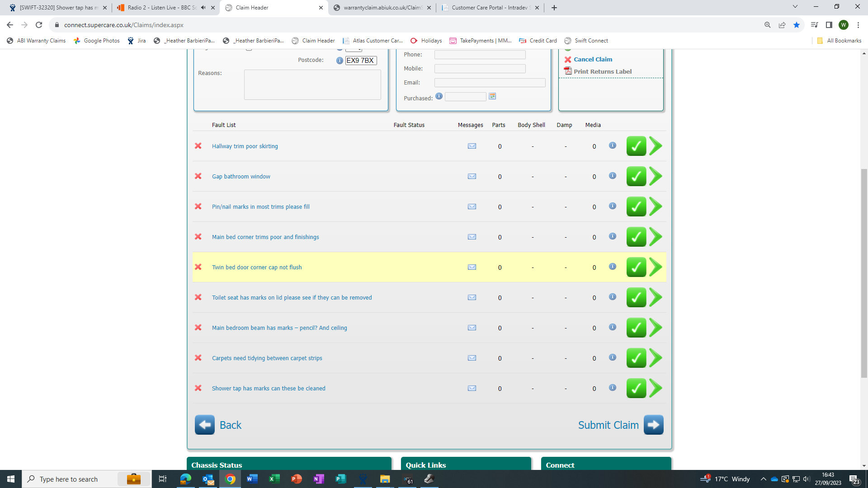Expand Main bedroom beam fault arrow
868x488 pixels.
(x=656, y=328)
